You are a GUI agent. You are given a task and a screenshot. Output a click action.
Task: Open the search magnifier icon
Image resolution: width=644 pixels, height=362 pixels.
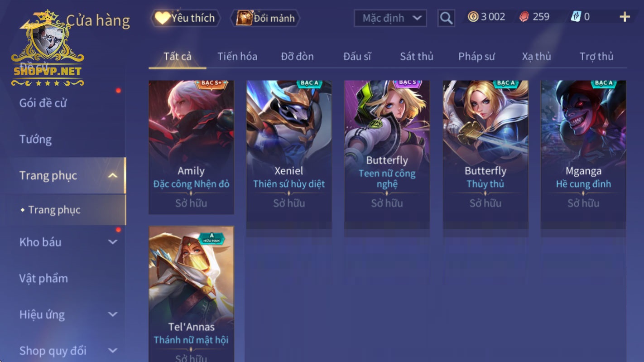click(446, 18)
